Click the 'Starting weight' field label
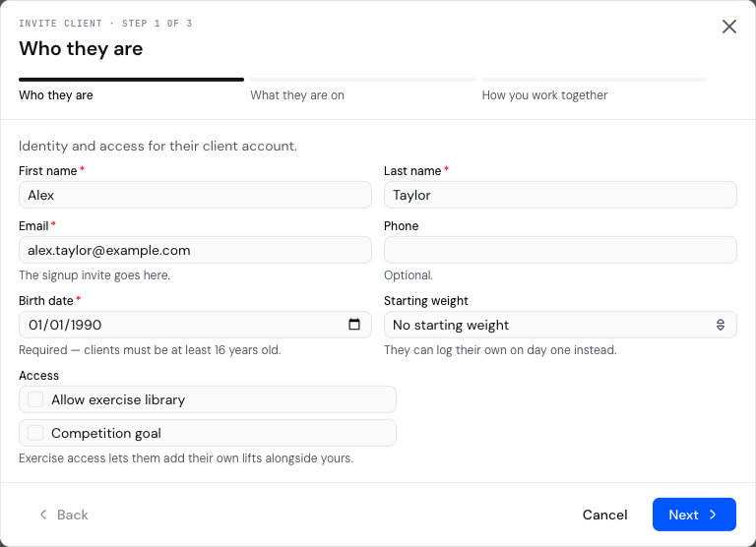The width and height of the screenshot is (756, 547). (x=425, y=301)
